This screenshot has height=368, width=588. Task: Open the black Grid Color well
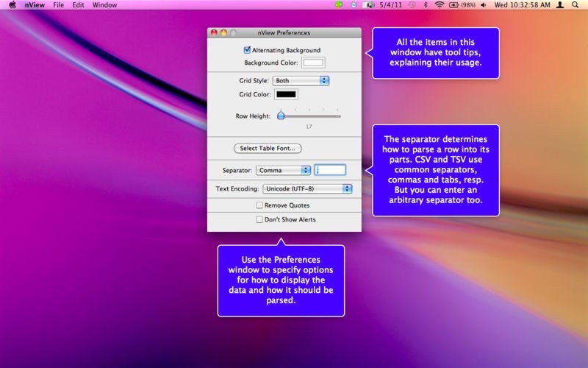286,94
